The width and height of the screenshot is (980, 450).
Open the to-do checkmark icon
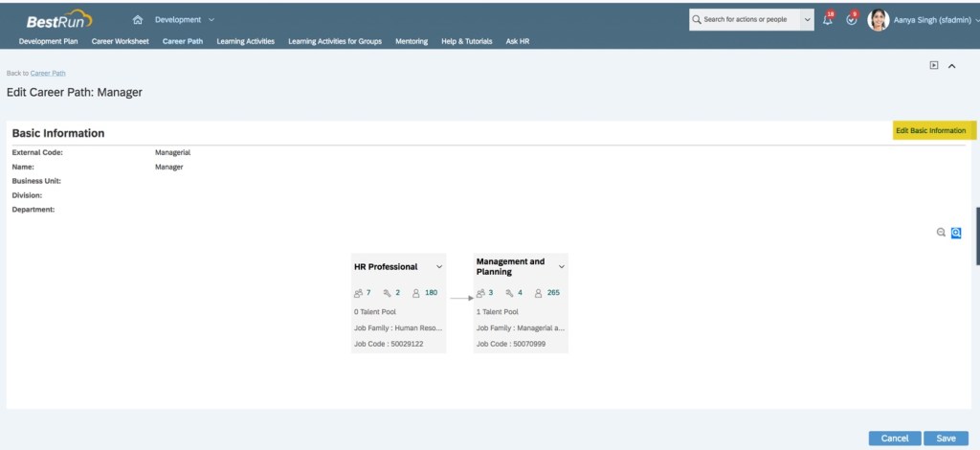click(852, 19)
